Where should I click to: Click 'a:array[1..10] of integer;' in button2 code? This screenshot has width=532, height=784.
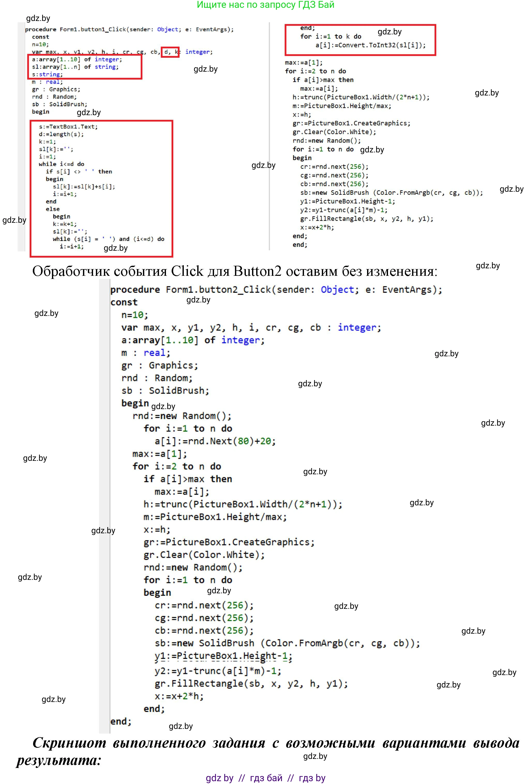coord(193,340)
